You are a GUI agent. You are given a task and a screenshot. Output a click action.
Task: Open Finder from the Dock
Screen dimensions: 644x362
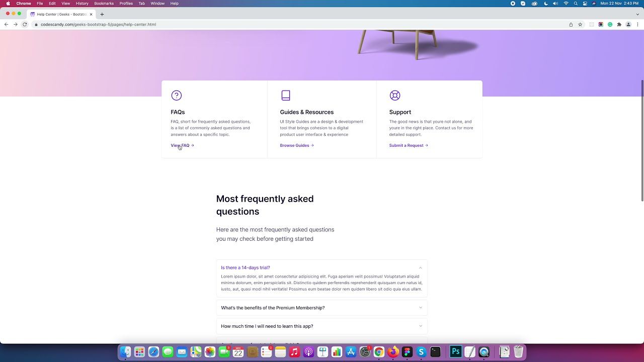126,352
